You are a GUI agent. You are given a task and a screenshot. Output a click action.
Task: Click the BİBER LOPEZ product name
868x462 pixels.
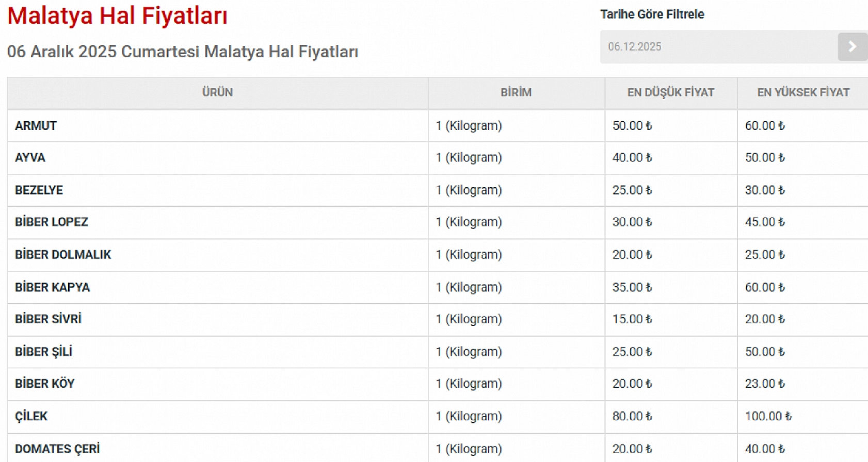pos(52,222)
